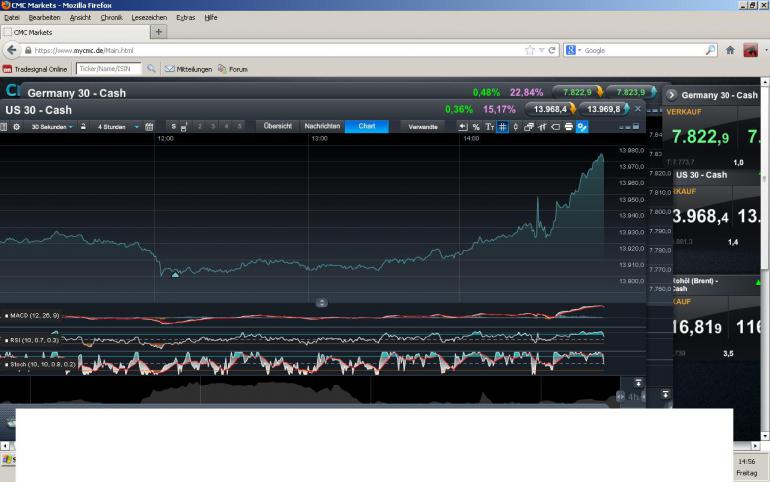
Task: Bookmark page with star icon
Action: (x=529, y=50)
